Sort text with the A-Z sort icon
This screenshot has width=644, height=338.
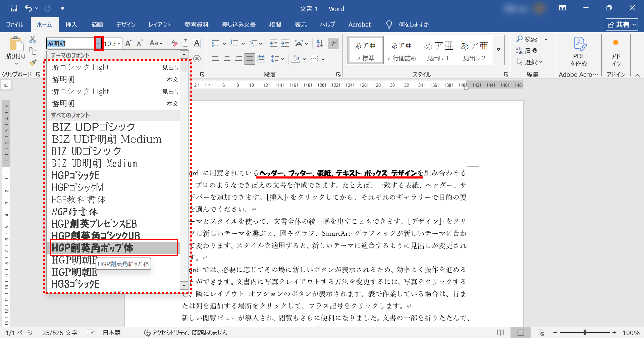click(319, 43)
